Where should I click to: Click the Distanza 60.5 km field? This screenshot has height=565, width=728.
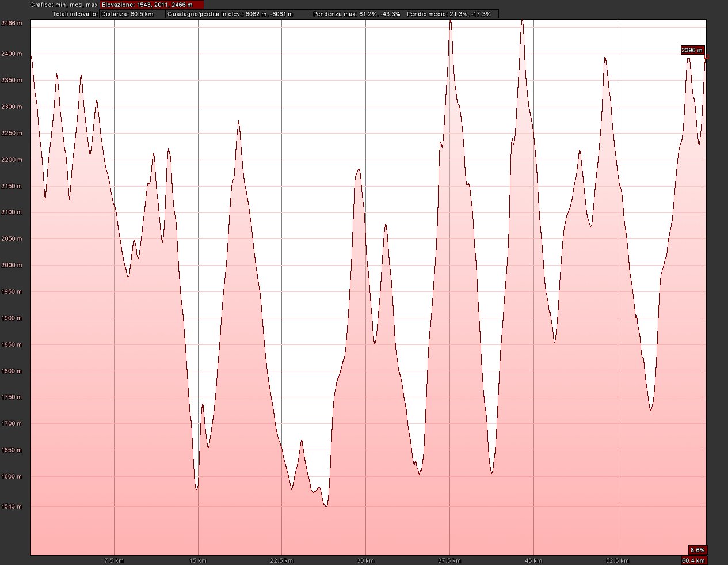(132, 14)
